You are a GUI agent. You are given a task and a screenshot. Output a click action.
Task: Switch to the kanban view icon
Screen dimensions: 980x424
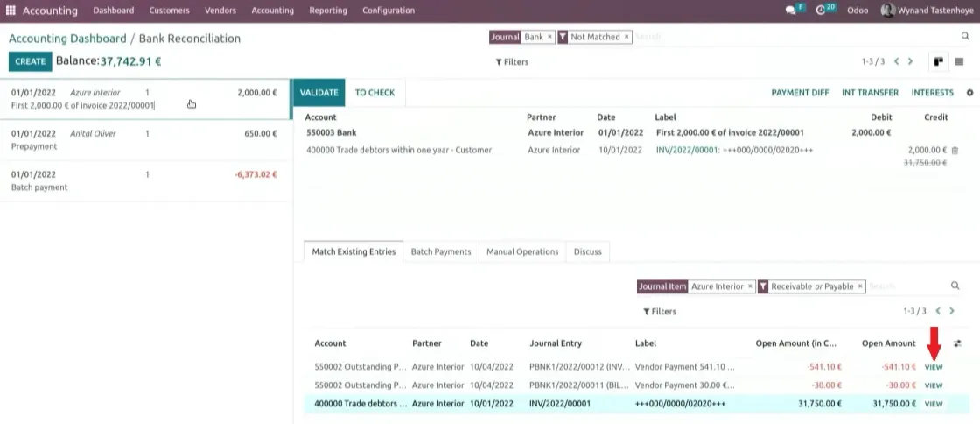tap(938, 61)
